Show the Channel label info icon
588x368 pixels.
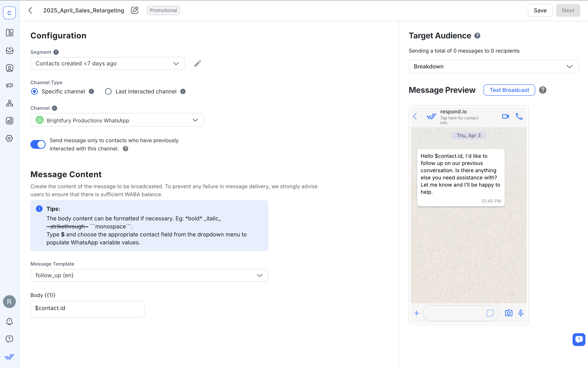point(55,108)
